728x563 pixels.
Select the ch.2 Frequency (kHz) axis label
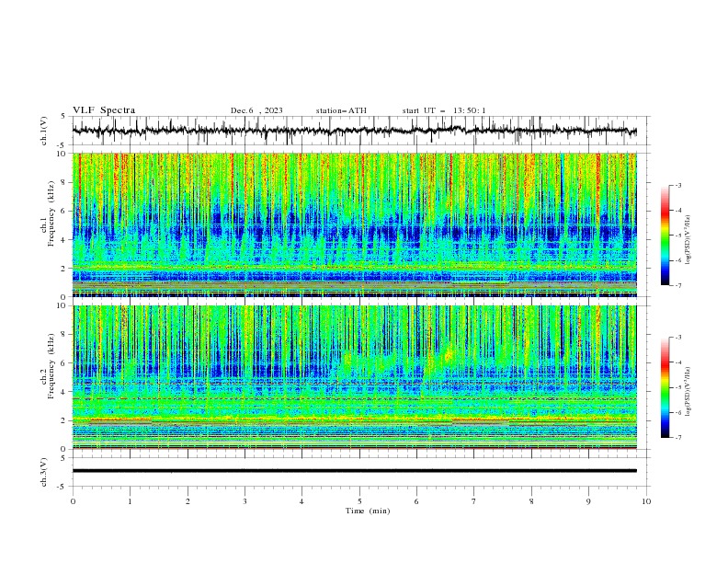(x=49, y=366)
